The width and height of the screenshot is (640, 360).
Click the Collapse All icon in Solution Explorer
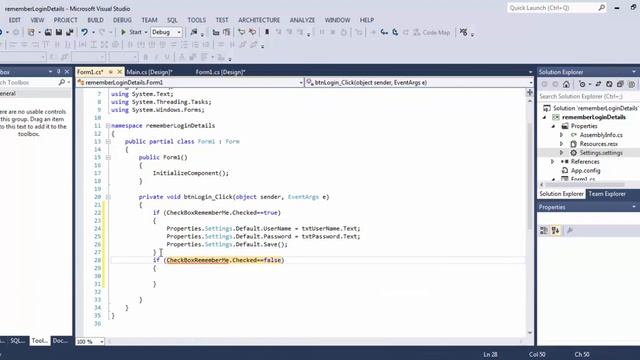620,84
